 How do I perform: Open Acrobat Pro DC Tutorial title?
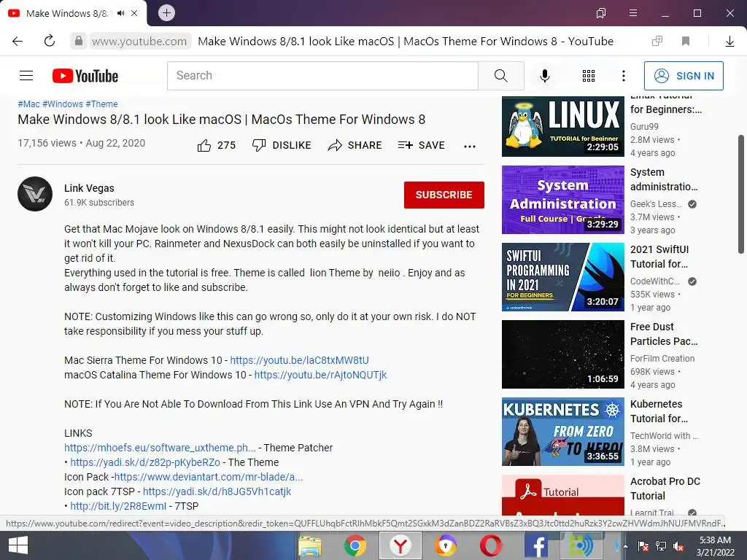[x=665, y=489]
